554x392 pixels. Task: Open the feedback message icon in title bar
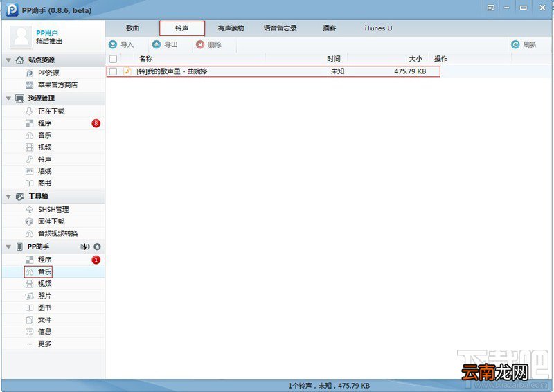click(x=490, y=8)
